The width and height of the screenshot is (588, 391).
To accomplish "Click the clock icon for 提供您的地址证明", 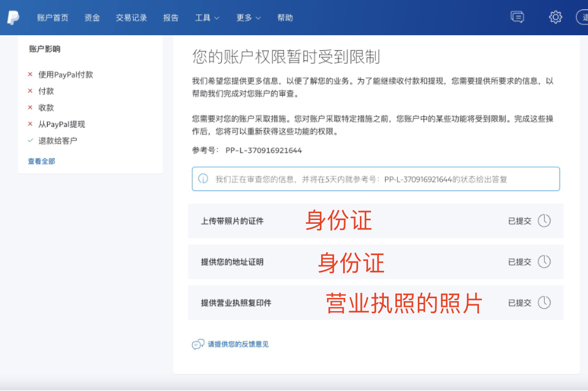I will 544,262.
